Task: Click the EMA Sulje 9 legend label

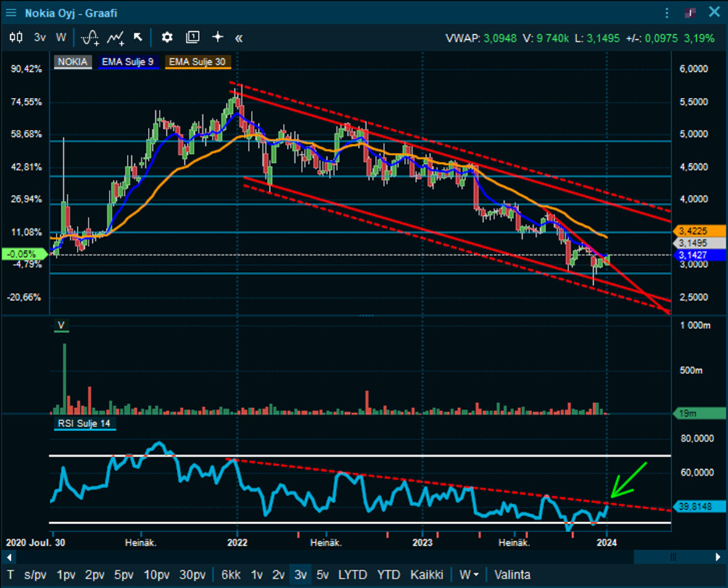Action: click(128, 62)
